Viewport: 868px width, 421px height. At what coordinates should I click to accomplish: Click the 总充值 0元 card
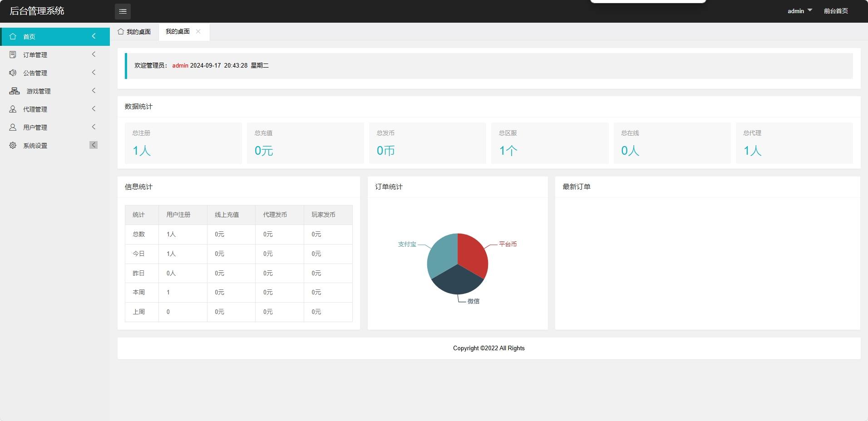(x=306, y=143)
